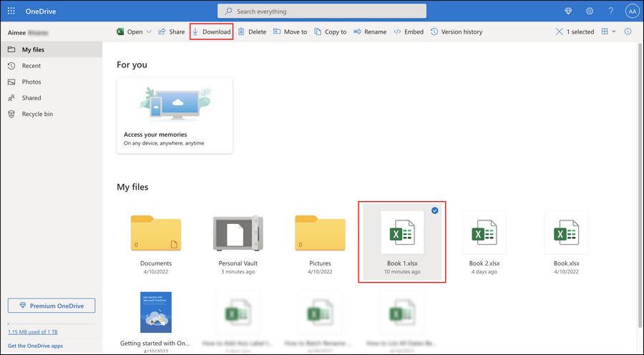Click the Documents folder name

pos(156,263)
